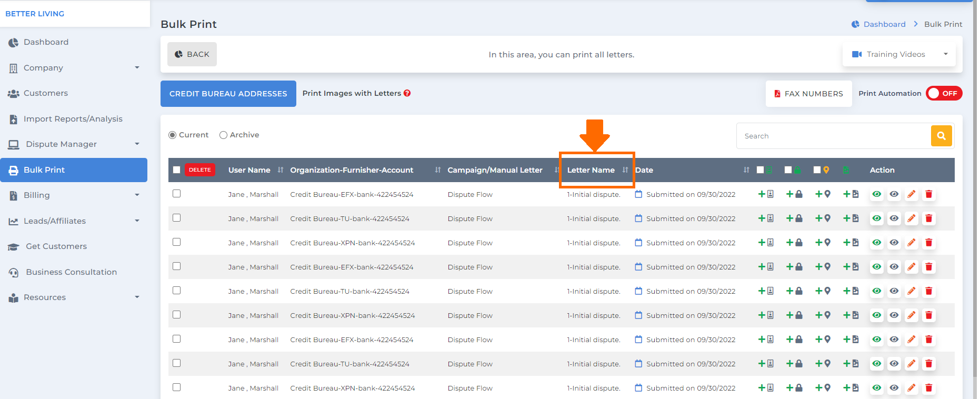Click the red DELETE button
The image size is (980, 399).
pyautogui.click(x=200, y=170)
